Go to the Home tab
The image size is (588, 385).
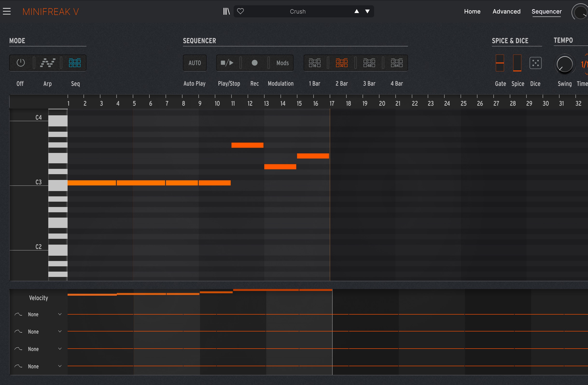tap(472, 11)
